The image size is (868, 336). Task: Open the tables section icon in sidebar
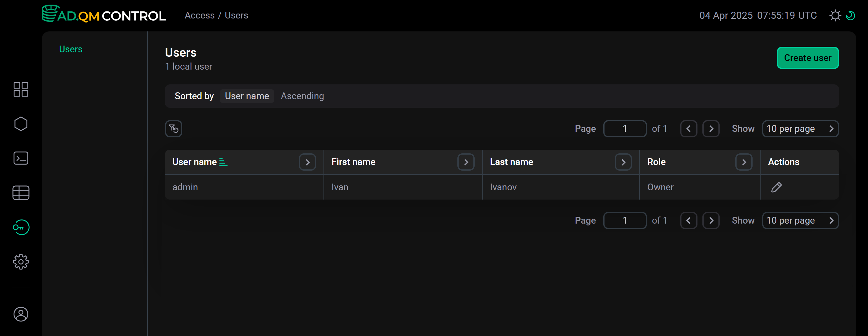coord(21,192)
